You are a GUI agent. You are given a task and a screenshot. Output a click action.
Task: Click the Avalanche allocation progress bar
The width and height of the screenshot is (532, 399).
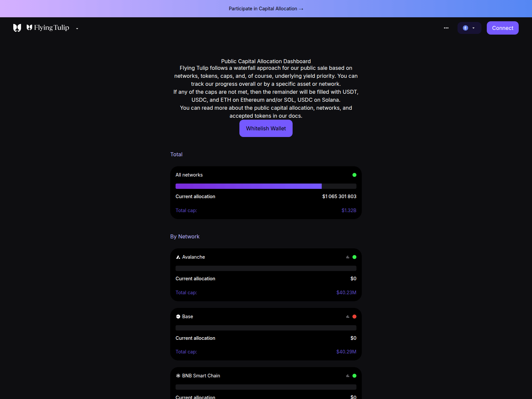[x=266, y=268]
